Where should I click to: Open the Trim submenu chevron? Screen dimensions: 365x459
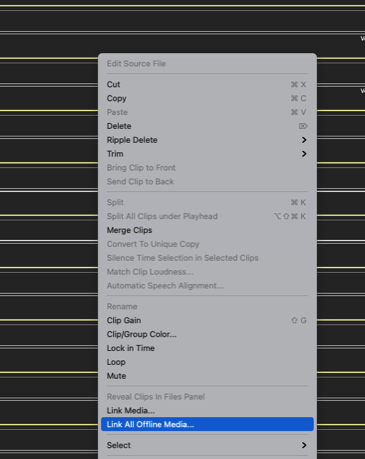[304, 154]
